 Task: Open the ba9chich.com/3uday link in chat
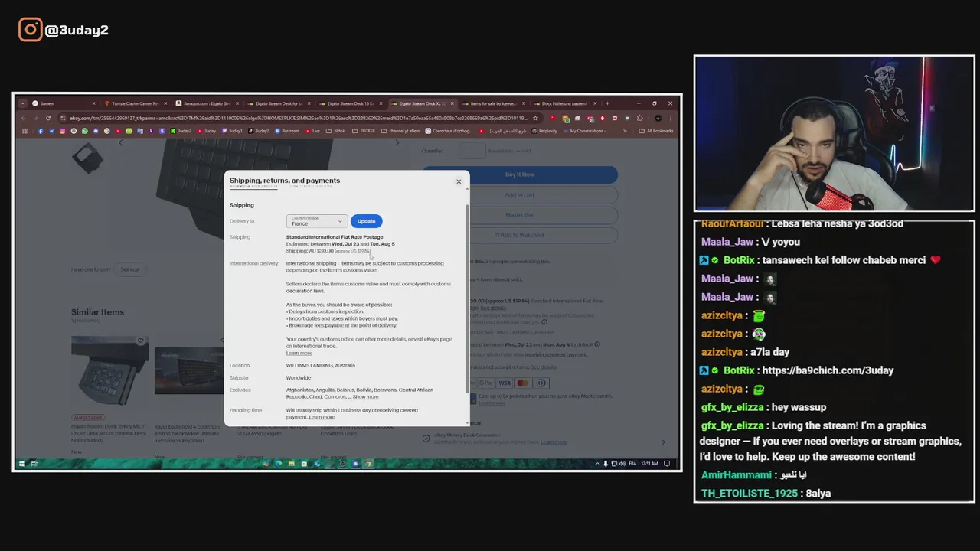pos(828,370)
